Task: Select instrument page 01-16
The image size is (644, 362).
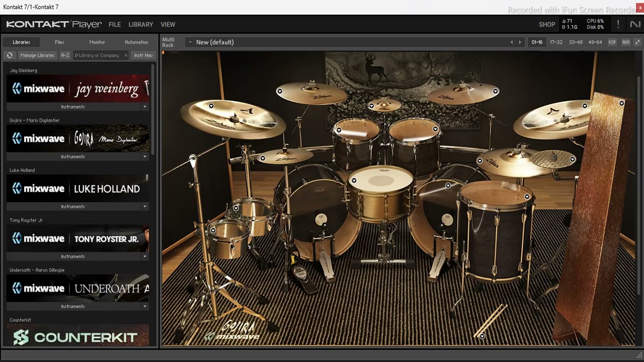Action: (x=537, y=42)
